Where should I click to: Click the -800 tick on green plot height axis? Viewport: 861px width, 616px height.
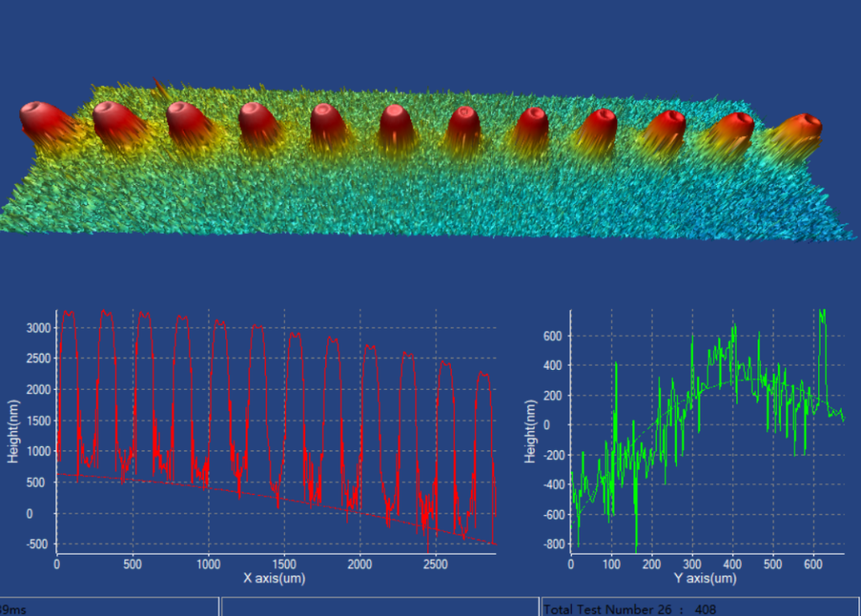click(x=552, y=545)
